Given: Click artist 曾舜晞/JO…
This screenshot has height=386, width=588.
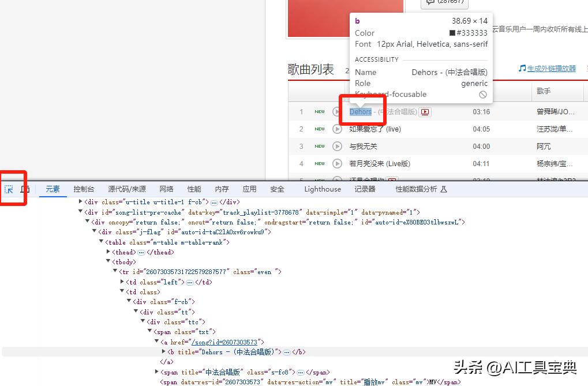Looking at the screenshot, I should pos(555,112).
